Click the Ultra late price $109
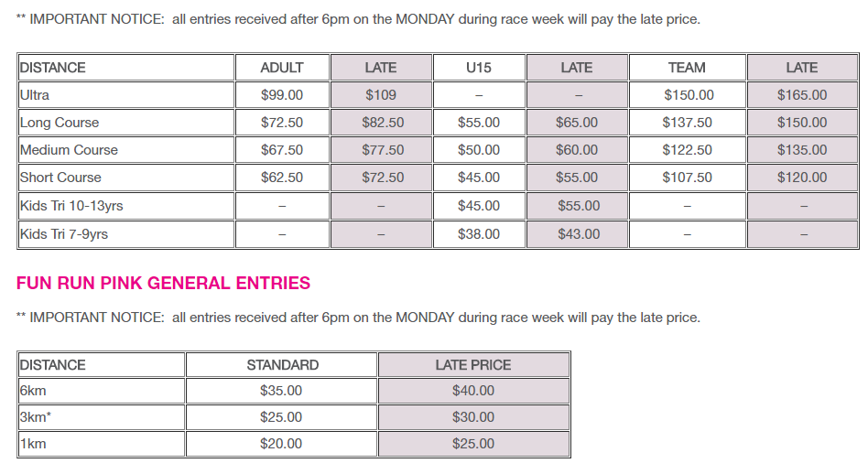The width and height of the screenshot is (868, 474). [381, 95]
